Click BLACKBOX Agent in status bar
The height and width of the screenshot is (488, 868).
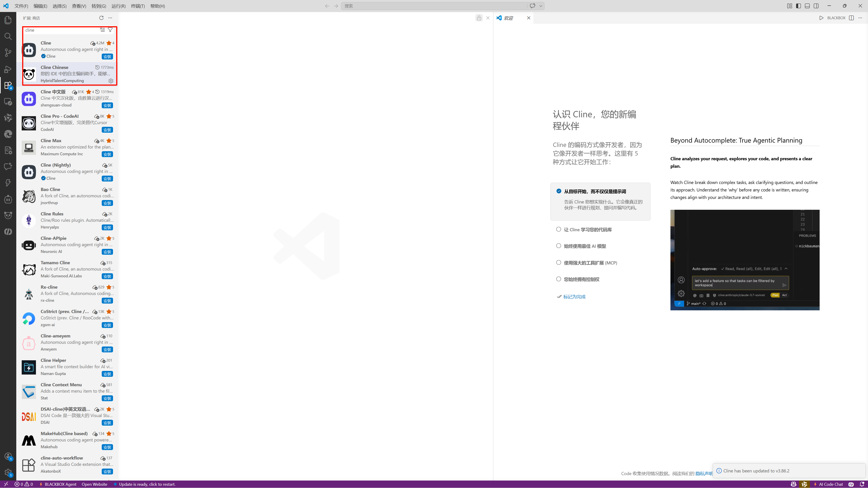point(58,484)
